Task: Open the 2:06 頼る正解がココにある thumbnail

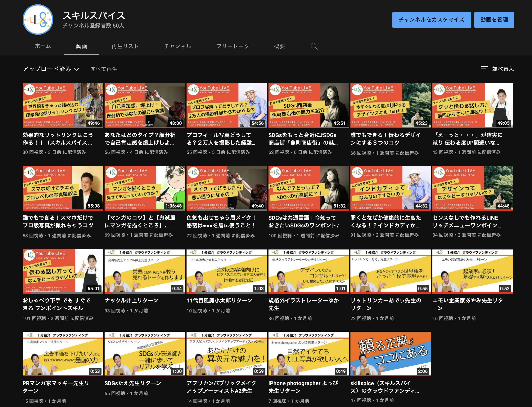Action: (390, 354)
